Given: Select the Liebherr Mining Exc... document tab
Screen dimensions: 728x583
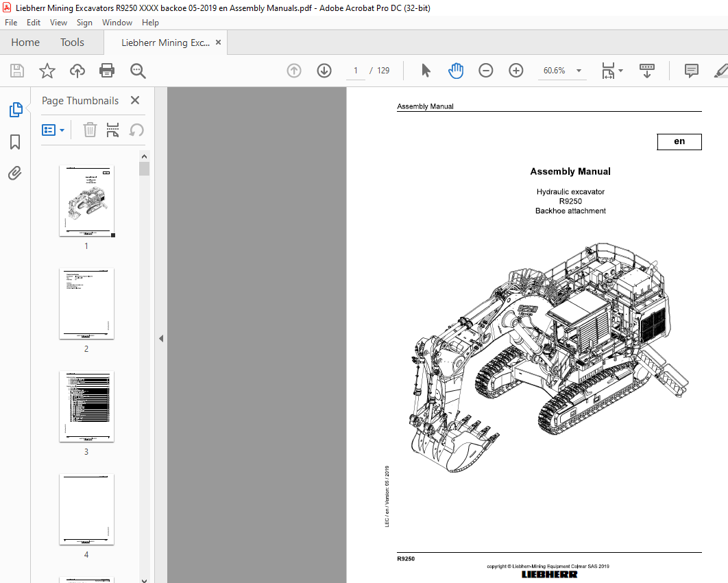Looking at the screenshot, I should (x=165, y=43).
